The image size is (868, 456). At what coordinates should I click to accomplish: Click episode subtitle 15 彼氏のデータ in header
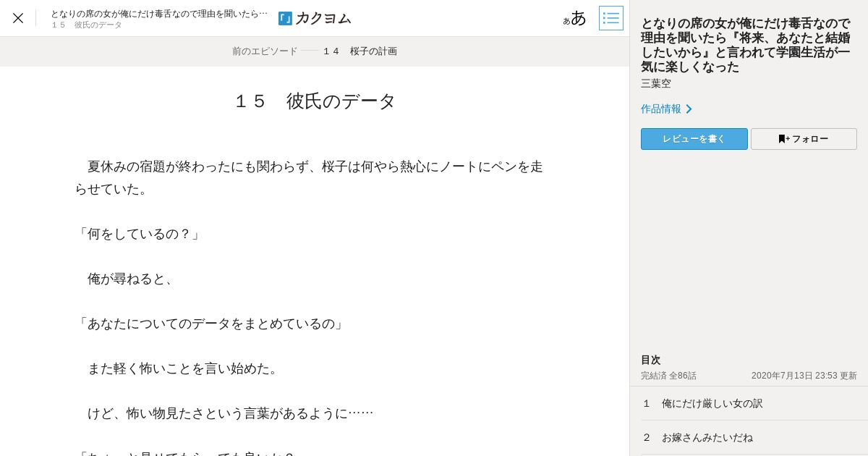(x=87, y=25)
